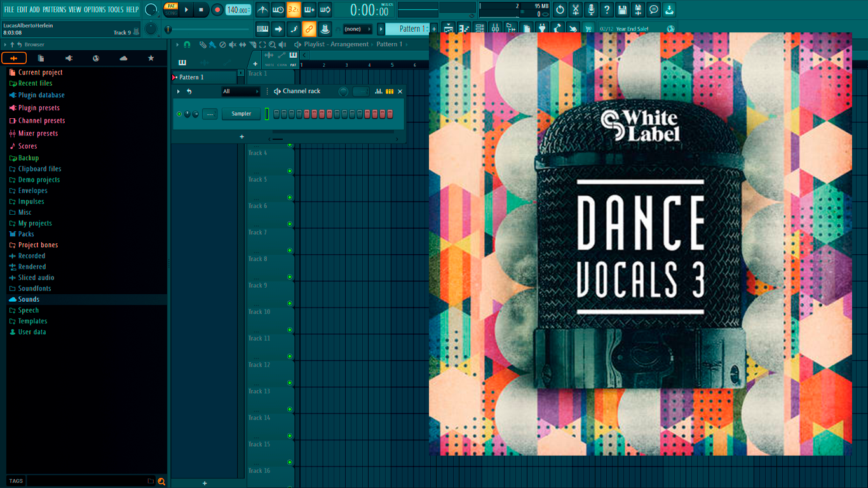Enable wait for input to start playing
Screen dimensions: 868x488
coord(278,10)
